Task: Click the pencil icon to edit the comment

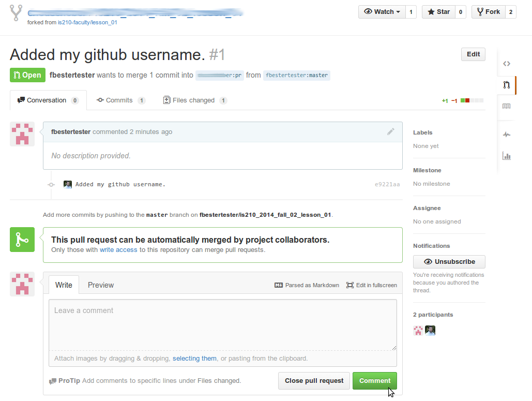Action: tap(391, 132)
